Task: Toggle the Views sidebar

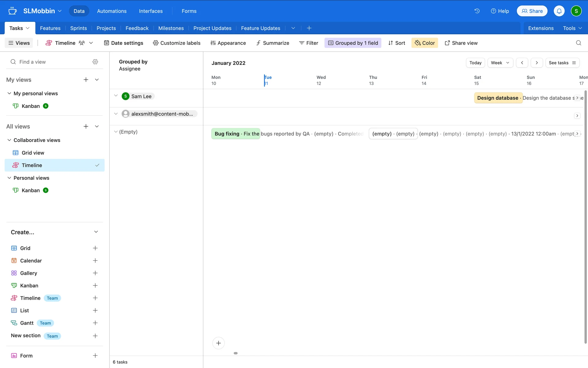Action: (x=19, y=43)
